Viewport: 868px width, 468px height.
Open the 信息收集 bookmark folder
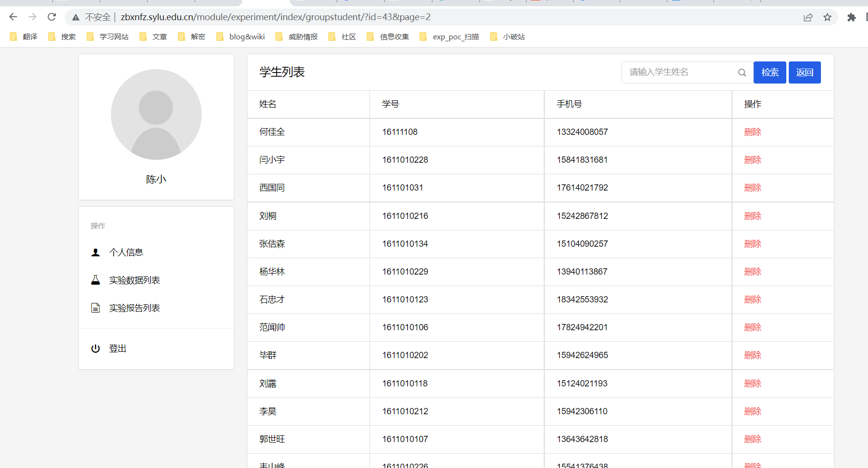point(388,37)
